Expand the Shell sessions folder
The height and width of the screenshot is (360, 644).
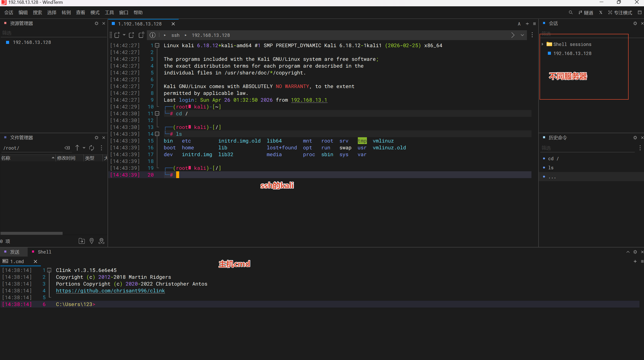(543, 44)
